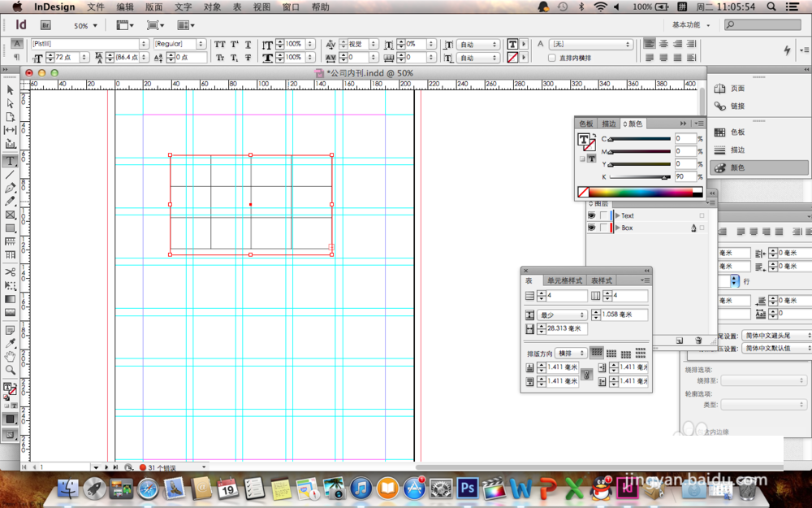The width and height of the screenshot is (812, 508).
Task: Select the Scissors tool
Action: (x=10, y=271)
